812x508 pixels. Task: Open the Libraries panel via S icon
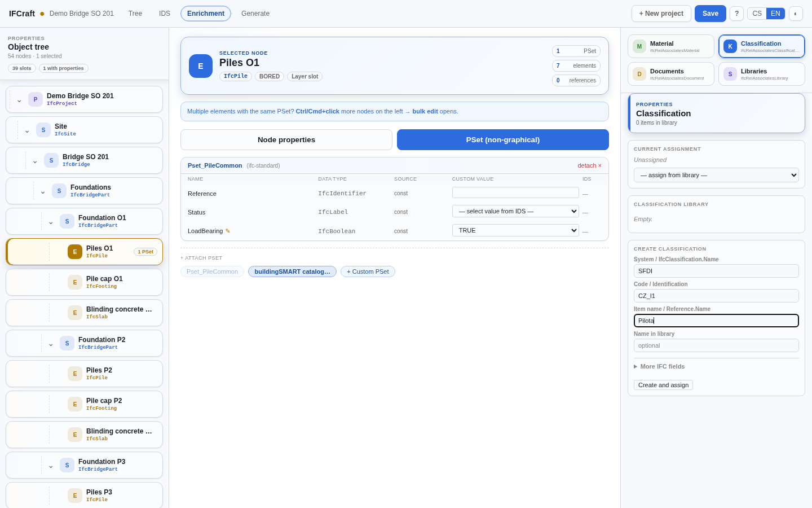click(x=730, y=74)
